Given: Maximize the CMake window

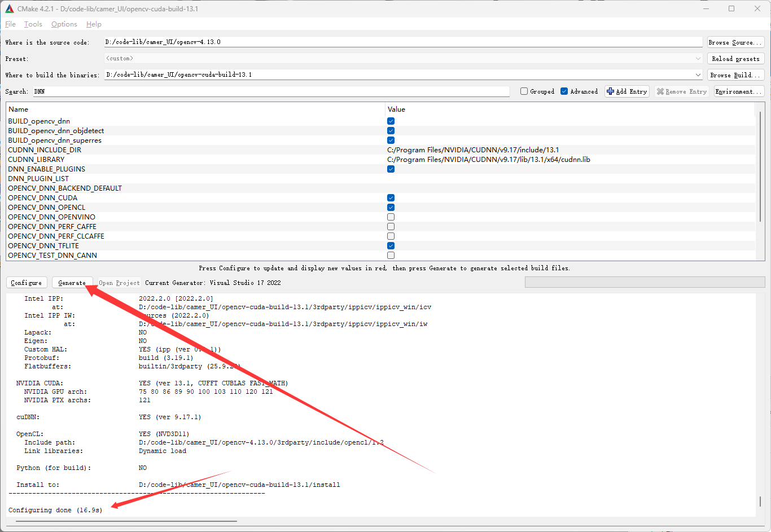Looking at the screenshot, I should click(731, 8).
